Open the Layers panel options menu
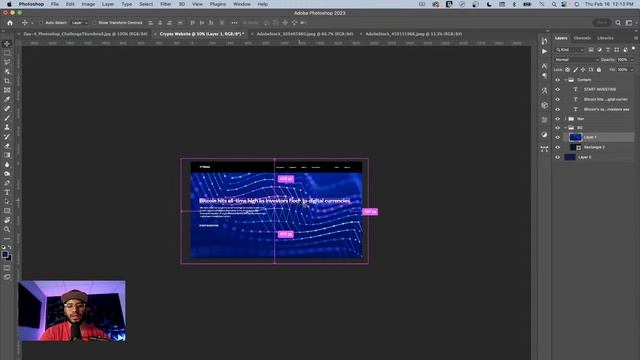Viewport: 640px width, 360px height. pyautogui.click(x=636, y=38)
